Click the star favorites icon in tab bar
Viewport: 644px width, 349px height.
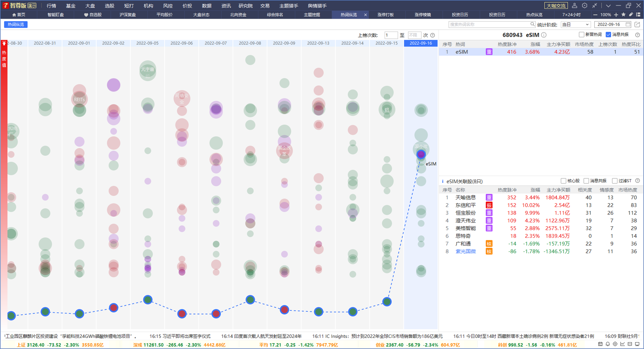pyautogui.click(x=623, y=15)
